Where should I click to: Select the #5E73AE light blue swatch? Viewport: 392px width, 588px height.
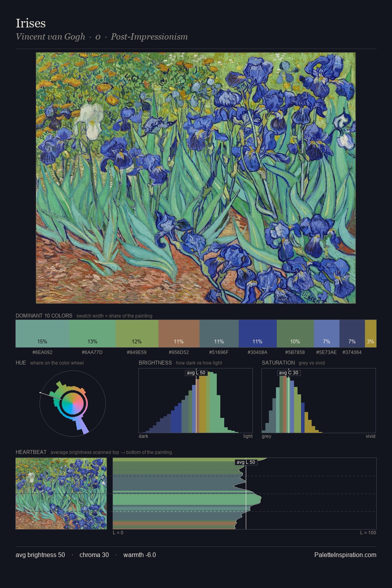(327, 333)
